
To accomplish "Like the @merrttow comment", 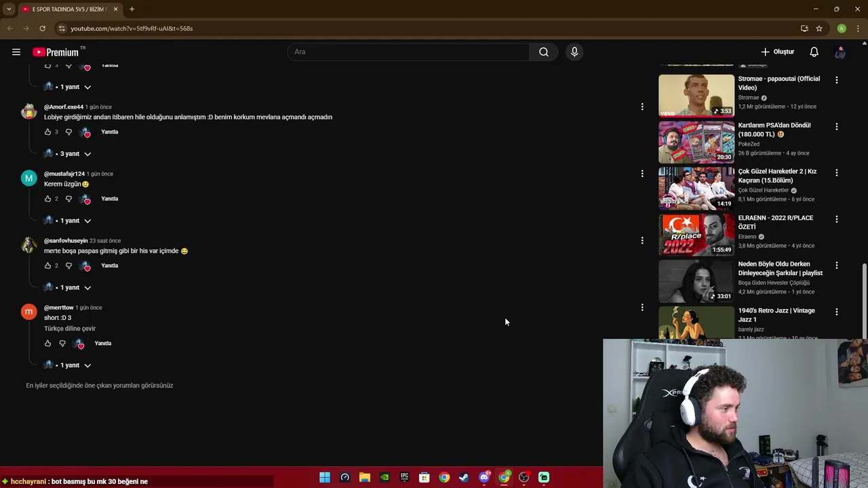I will click(47, 344).
